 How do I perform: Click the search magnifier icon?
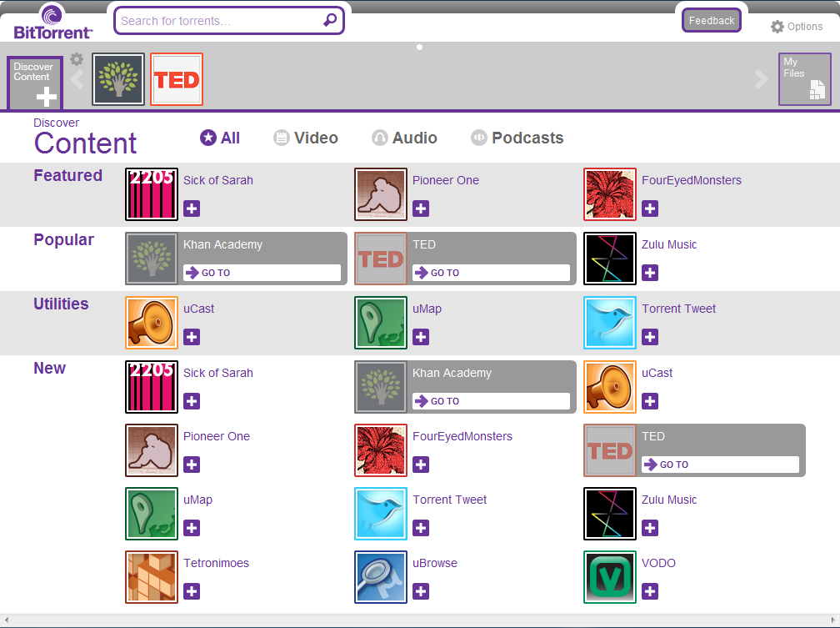click(x=330, y=20)
